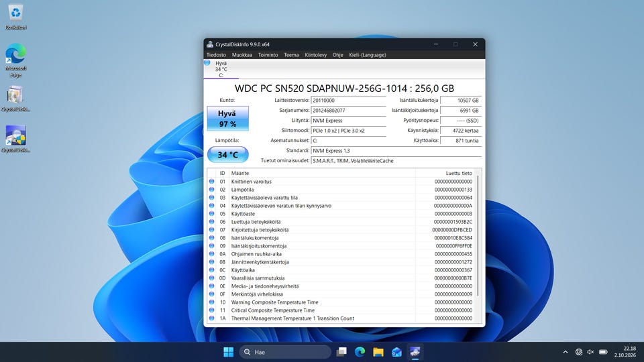The height and width of the screenshot is (362, 644).
Task: Select the Jännitteenkytkentäkertoja row
Action: point(341,262)
